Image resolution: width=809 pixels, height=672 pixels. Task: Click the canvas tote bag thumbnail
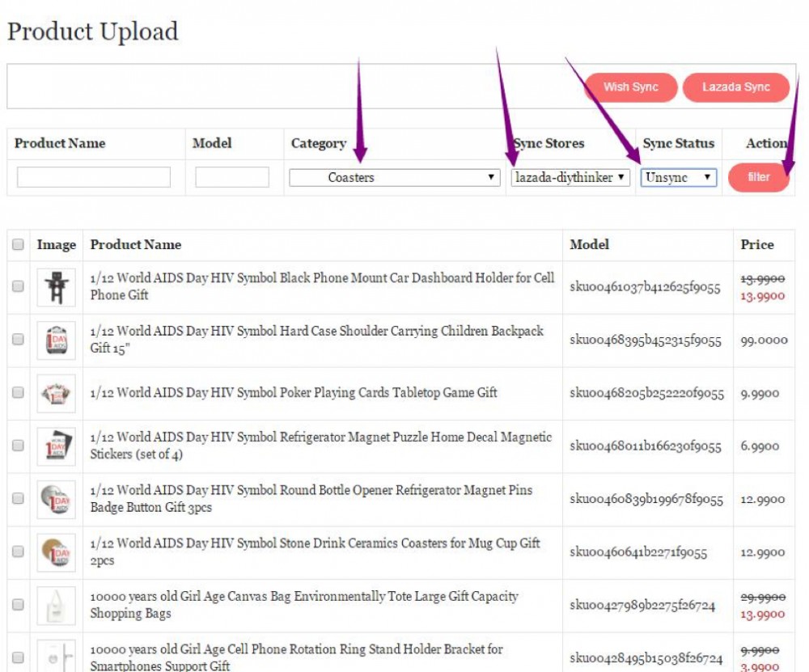(x=57, y=606)
